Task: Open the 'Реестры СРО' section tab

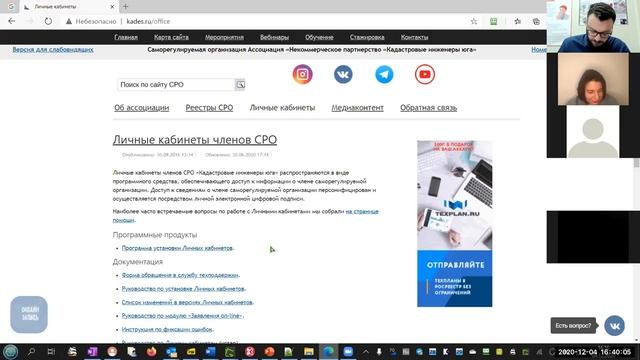Action: pyautogui.click(x=209, y=108)
